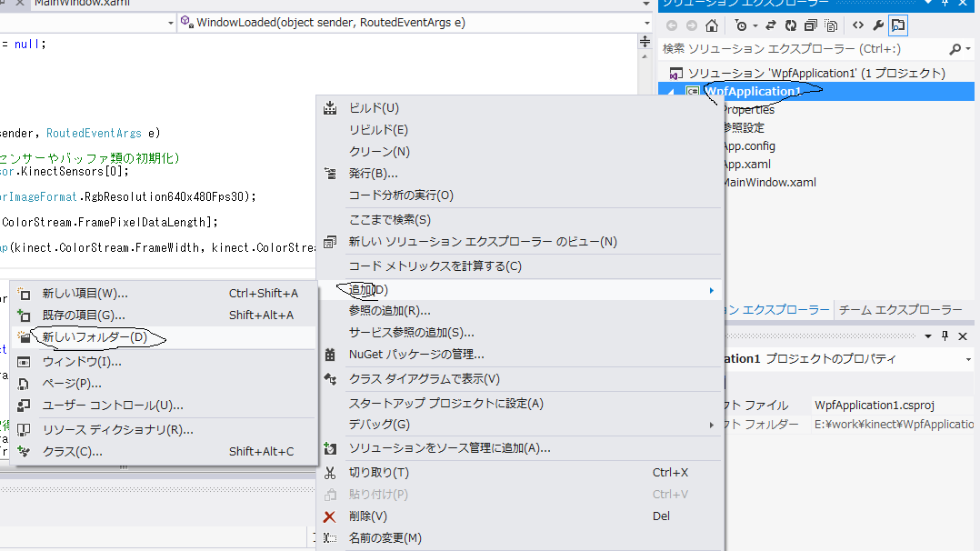Open the Properties object selector dropdown
This screenshot has height=551, width=980.
(x=967, y=359)
